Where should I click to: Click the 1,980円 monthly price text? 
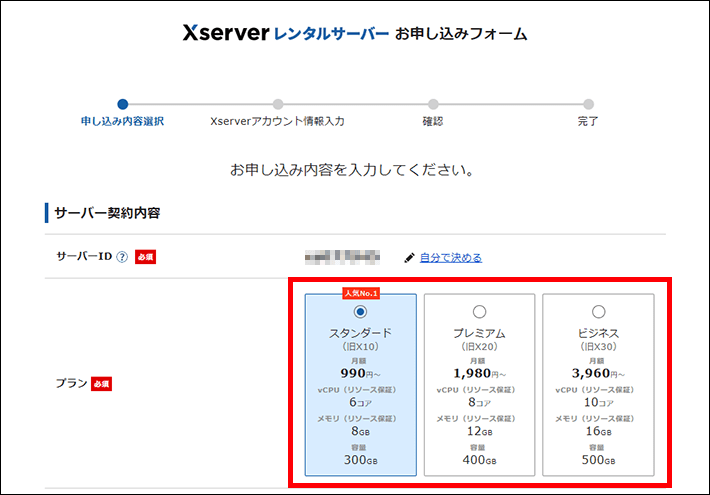(x=480, y=373)
